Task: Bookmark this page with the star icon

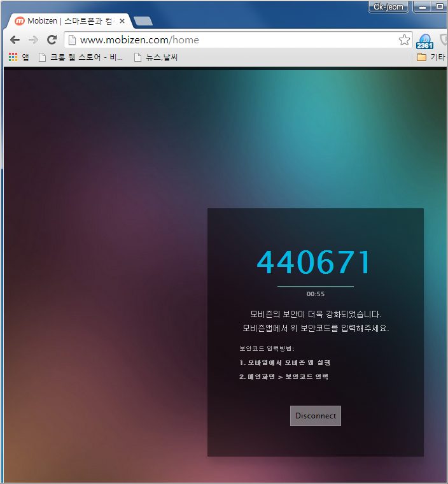Action: pyautogui.click(x=404, y=40)
